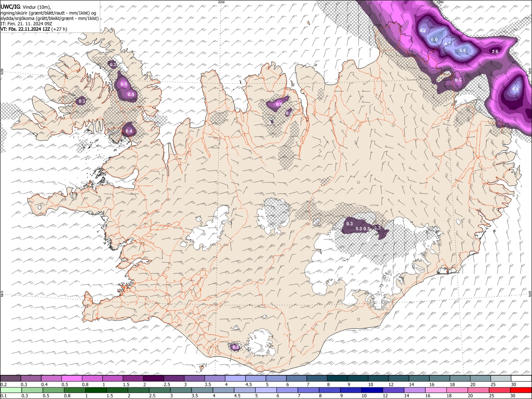
Task: Click the '30' label under upper legend
Action: pos(514,384)
